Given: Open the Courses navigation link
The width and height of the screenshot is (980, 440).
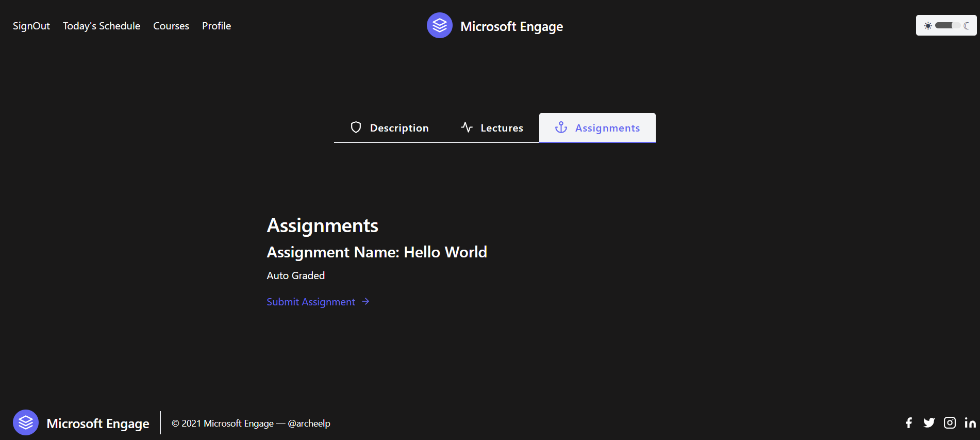Looking at the screenshot, I should pyautogui.click(x=171, y=26).
